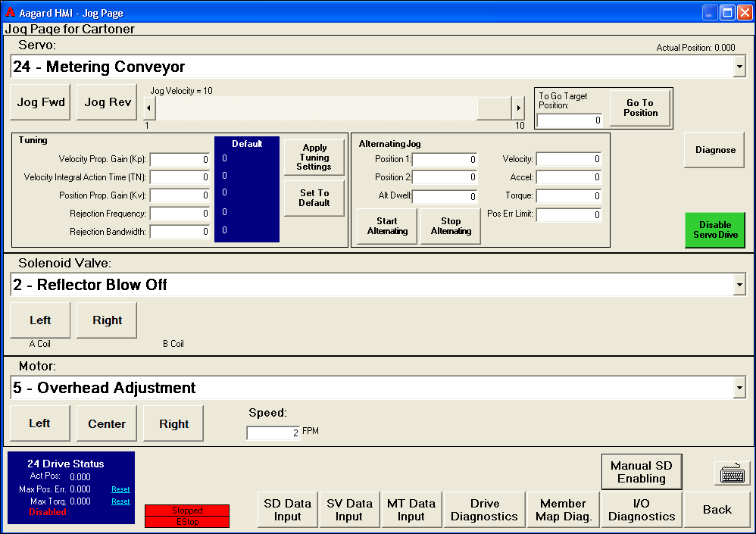Reset the Max Pos. Err. value
The image size is (756, 534).
tap(120, 489)
